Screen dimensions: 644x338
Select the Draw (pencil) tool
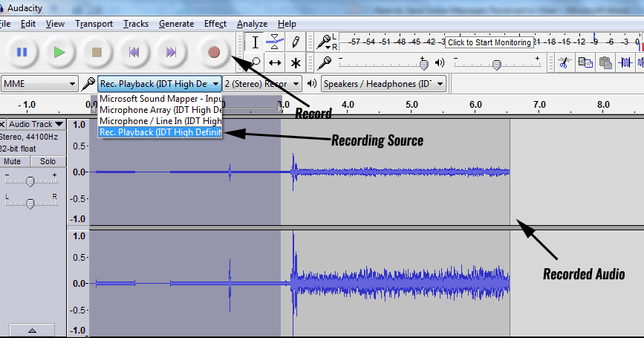[295, 42]
